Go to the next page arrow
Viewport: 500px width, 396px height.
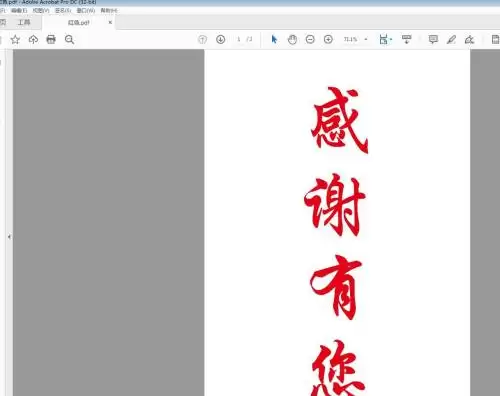coord(220,39)
